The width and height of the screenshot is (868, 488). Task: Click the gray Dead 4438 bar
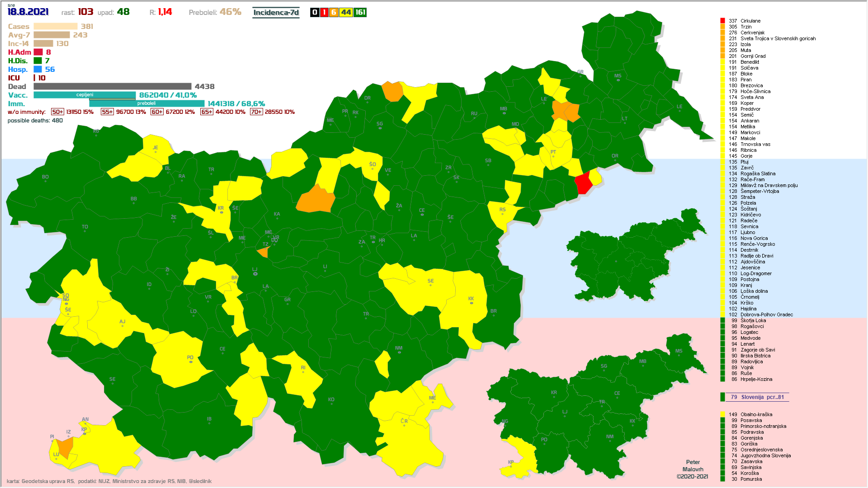[x=112, y=86]
